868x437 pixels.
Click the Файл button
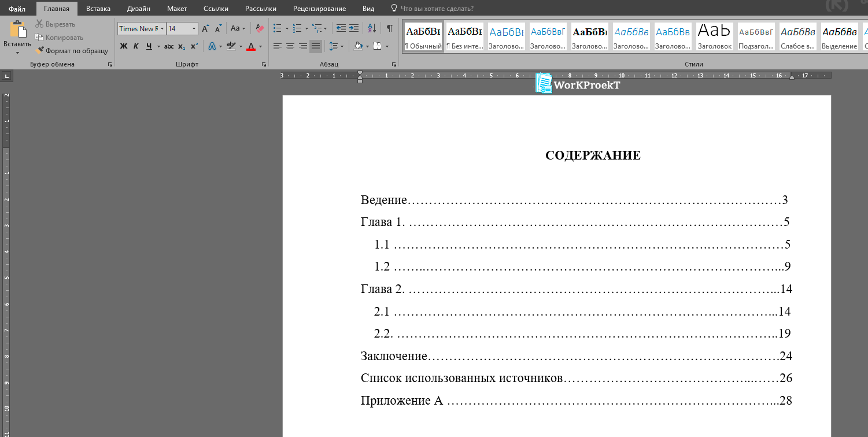click(x=17, y=9)
